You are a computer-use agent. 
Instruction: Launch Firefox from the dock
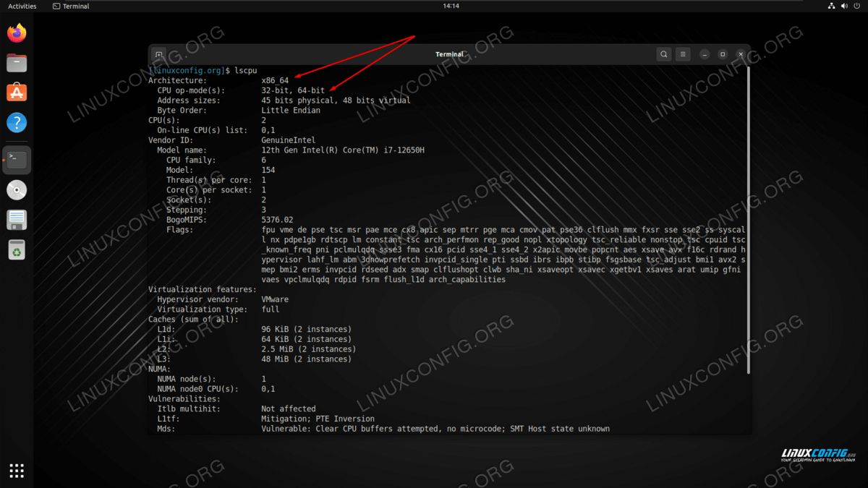(x=17, y=33)
